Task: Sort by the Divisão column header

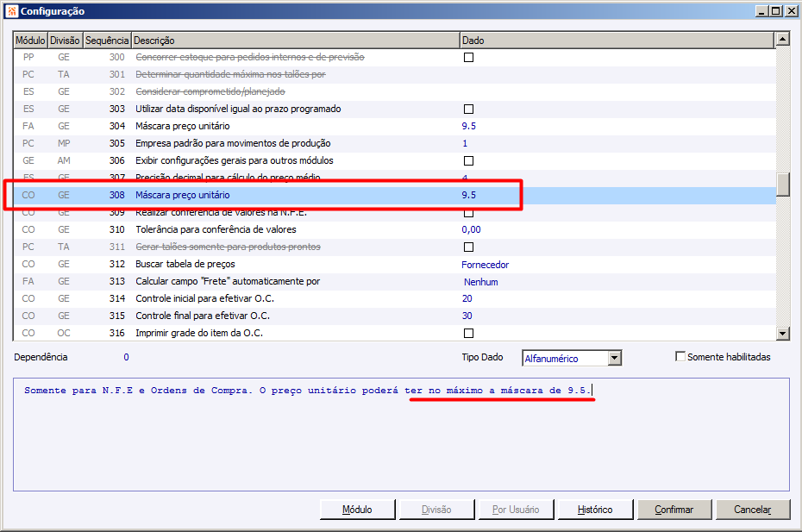Action: [65, 40]
